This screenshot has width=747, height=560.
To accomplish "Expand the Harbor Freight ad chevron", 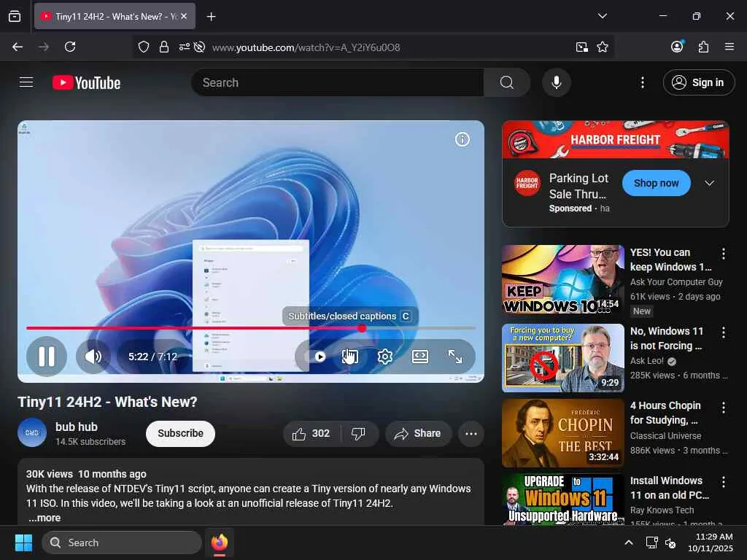I will pos(709,183).
